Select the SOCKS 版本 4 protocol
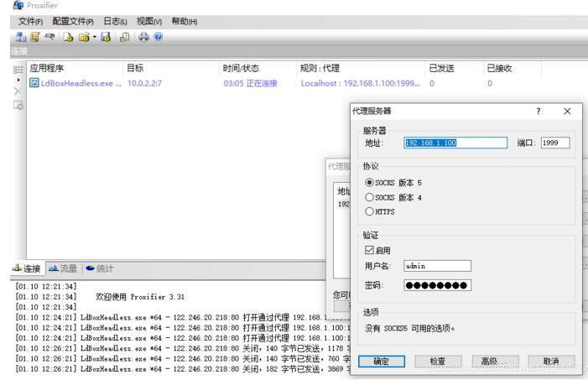 pyautogui.click(x=370, y=197)
